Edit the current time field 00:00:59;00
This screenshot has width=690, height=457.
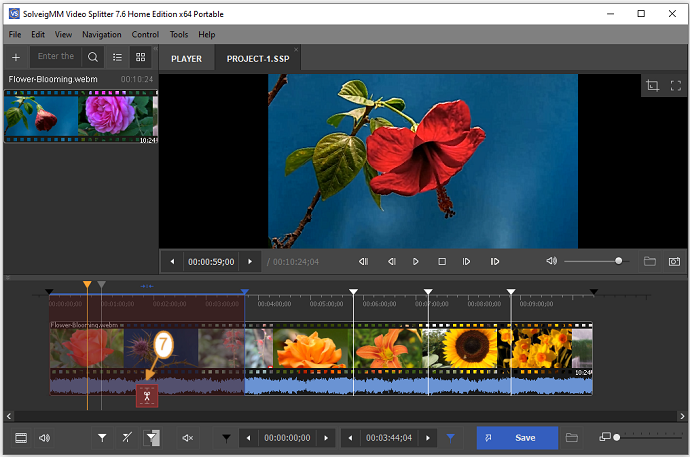[211, 262]
